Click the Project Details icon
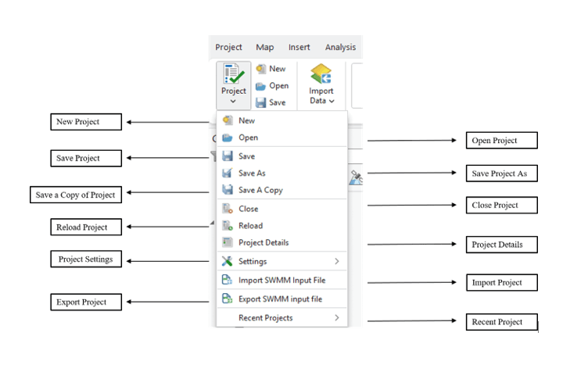 coord(228,242)
